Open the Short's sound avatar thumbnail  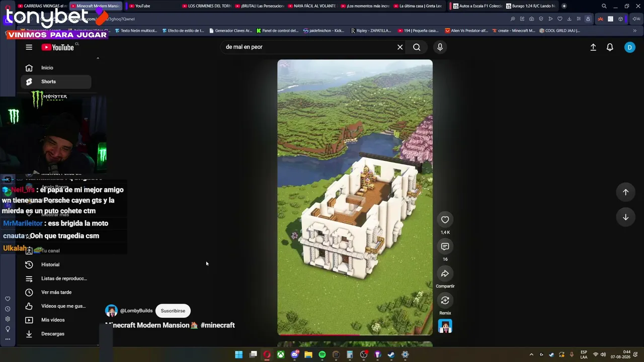tap(445, 326)
